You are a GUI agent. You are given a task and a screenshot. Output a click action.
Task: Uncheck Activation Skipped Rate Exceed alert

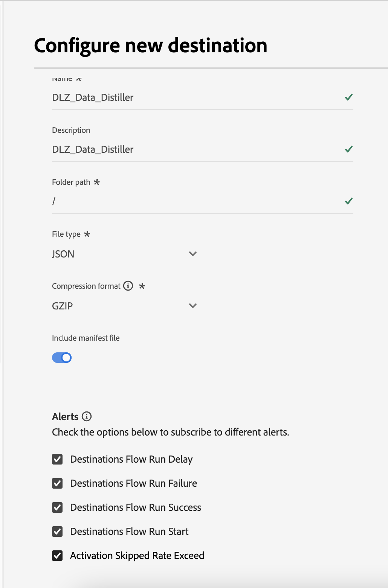tap(57, 556)
